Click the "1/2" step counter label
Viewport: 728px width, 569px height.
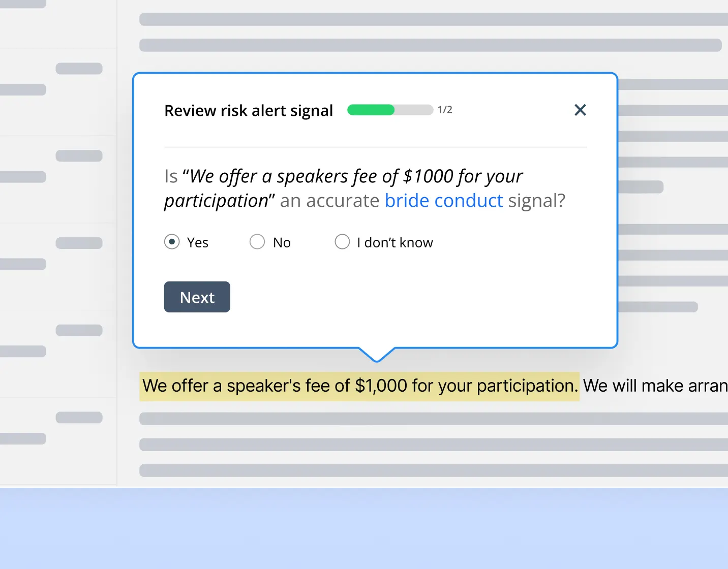(445, 110)
